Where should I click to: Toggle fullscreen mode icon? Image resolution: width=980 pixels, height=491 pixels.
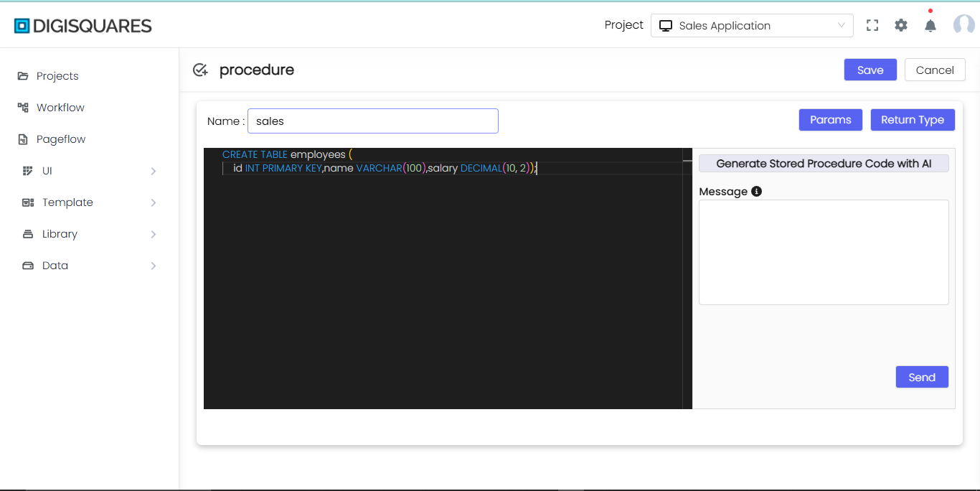coord(872,25)
